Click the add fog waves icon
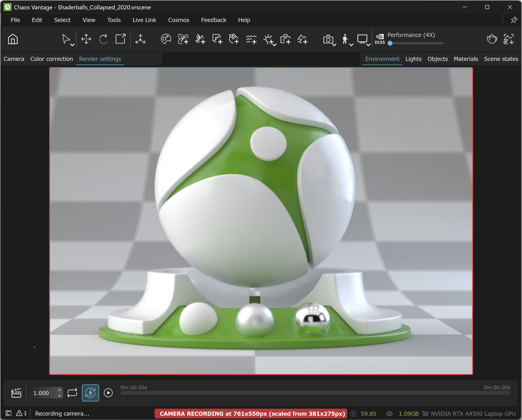The image size is (522, 420). point(251,39)
